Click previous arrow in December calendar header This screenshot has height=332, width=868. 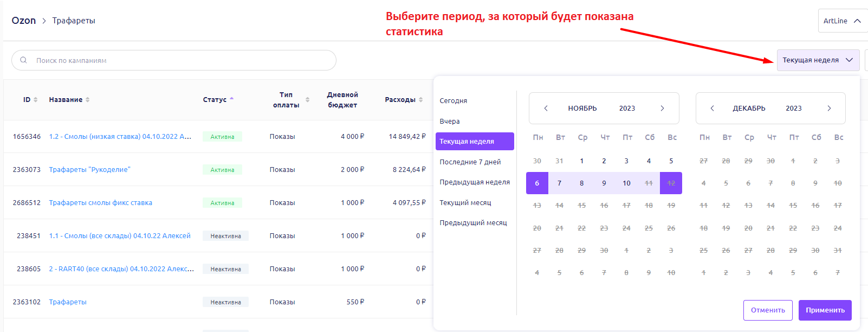[x=712, y=108]
